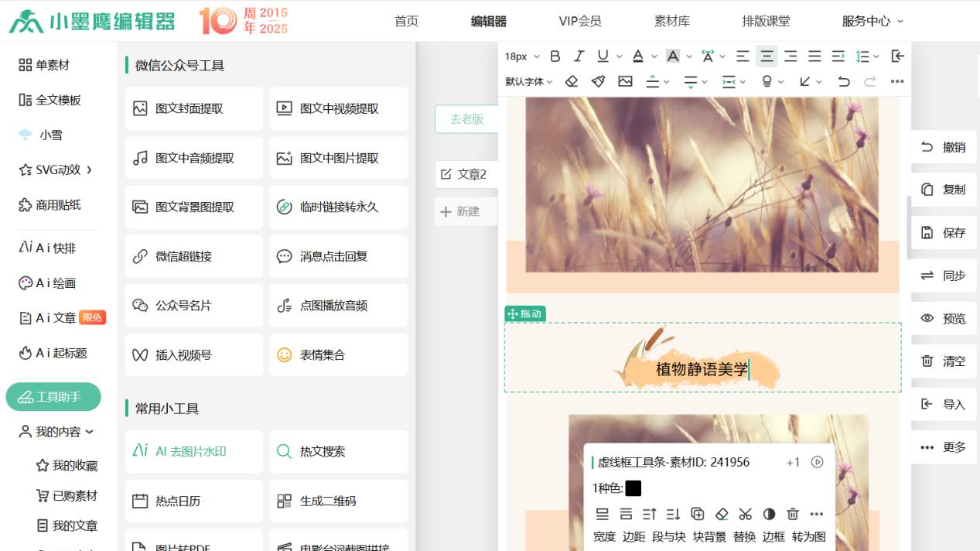Toggle right text alignment
This screenshot has height=551, width=980.
[x=790, y=56]
